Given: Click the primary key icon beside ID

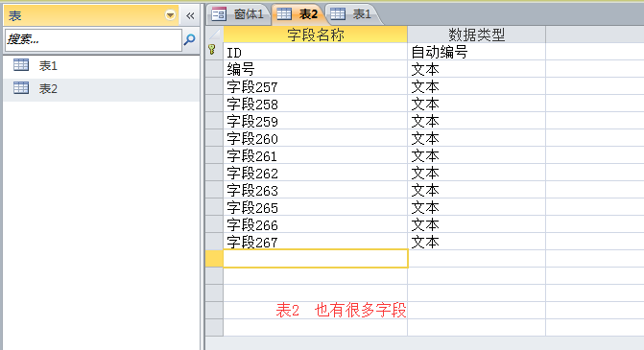Looking at the screenshot, I should pyautogui.click(x=212, y=50).
